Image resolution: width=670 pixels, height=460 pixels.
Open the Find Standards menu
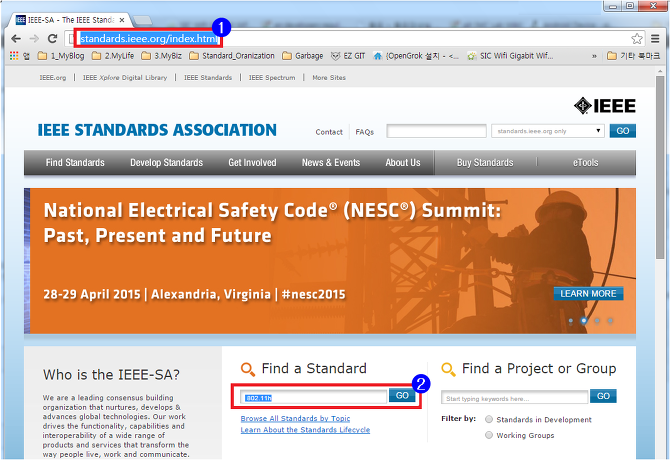click(x=75, y=163)
